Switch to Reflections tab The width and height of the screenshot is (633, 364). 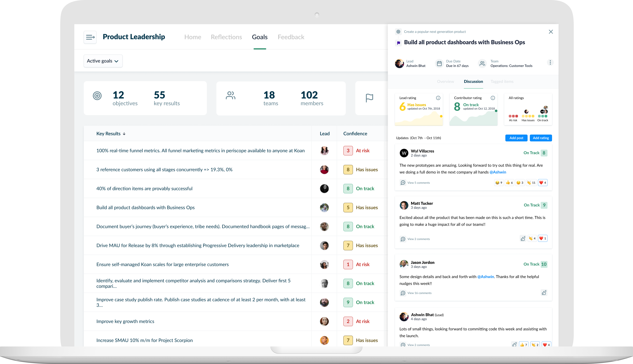coord(226,37)
